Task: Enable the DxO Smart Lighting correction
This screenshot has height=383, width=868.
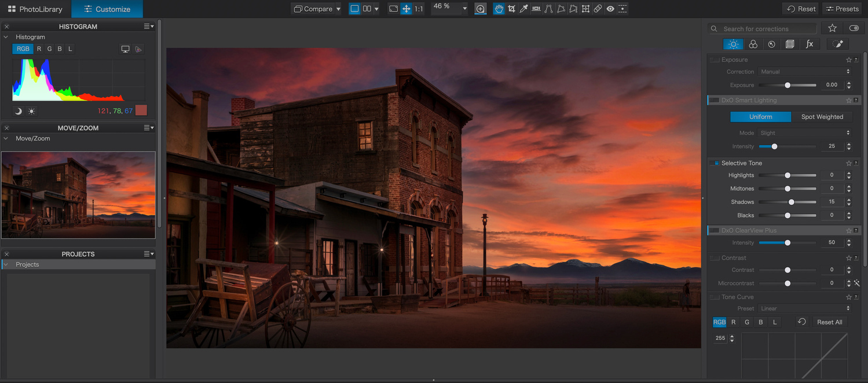Action: click(715, 100)
